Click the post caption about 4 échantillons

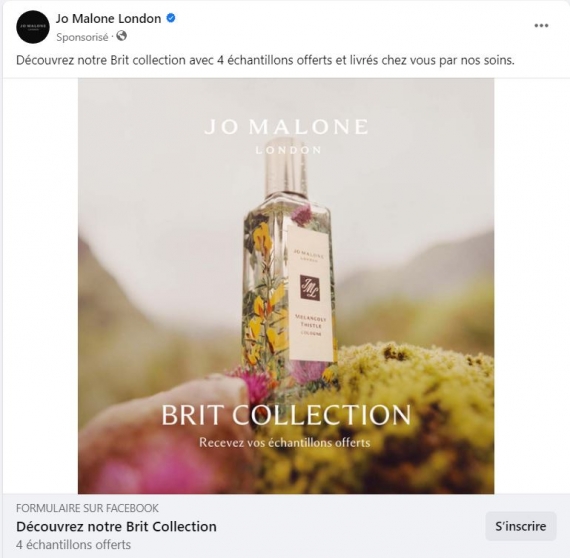click(x=265, y=60)
